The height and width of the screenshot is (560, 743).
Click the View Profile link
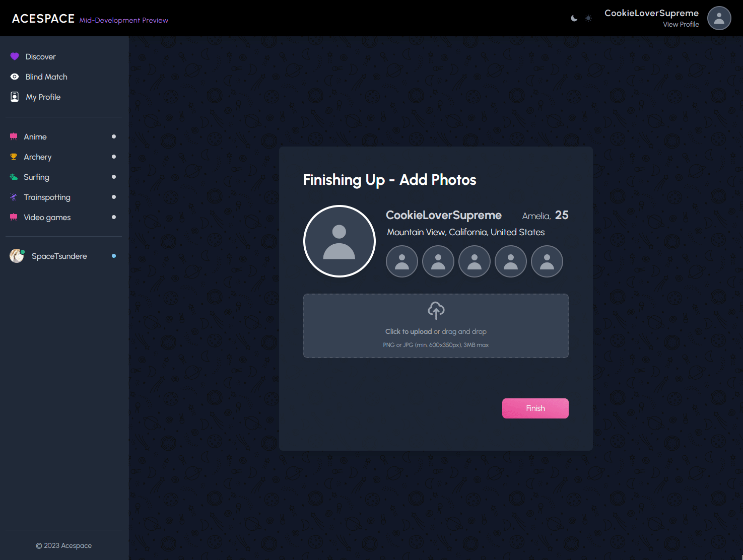pyautogui.click(x=681, y=24)
